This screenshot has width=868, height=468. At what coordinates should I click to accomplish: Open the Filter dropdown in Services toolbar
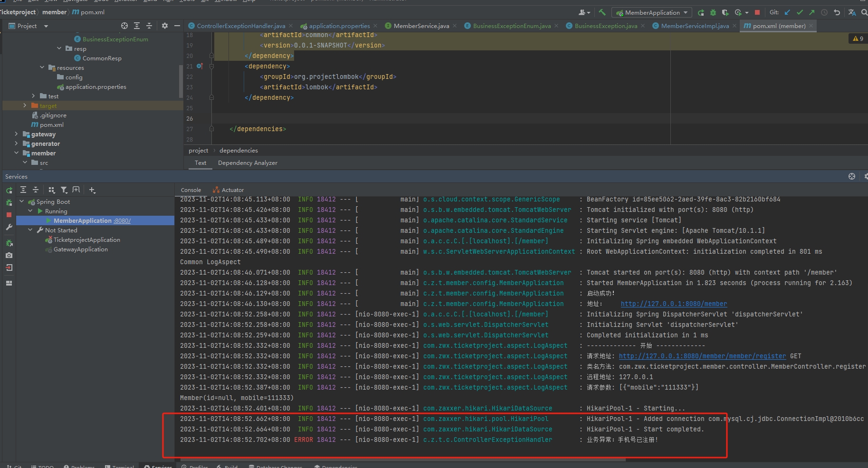point(64,190)
